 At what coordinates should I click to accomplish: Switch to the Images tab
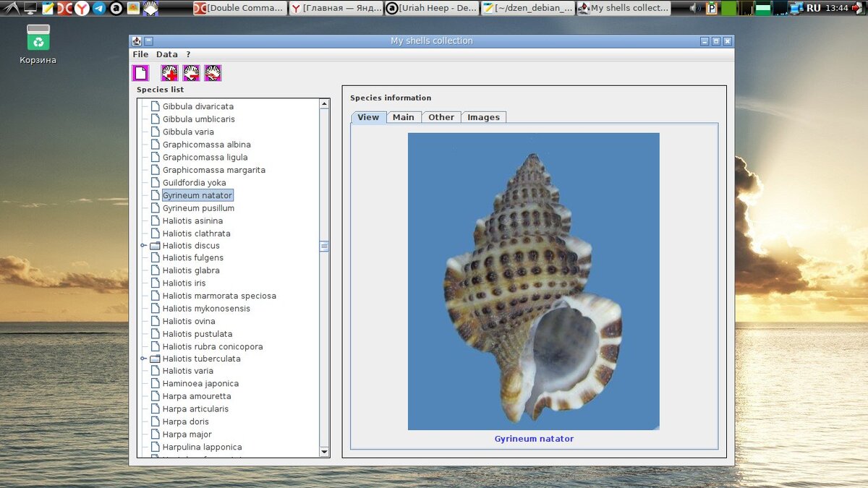(484, 117)
